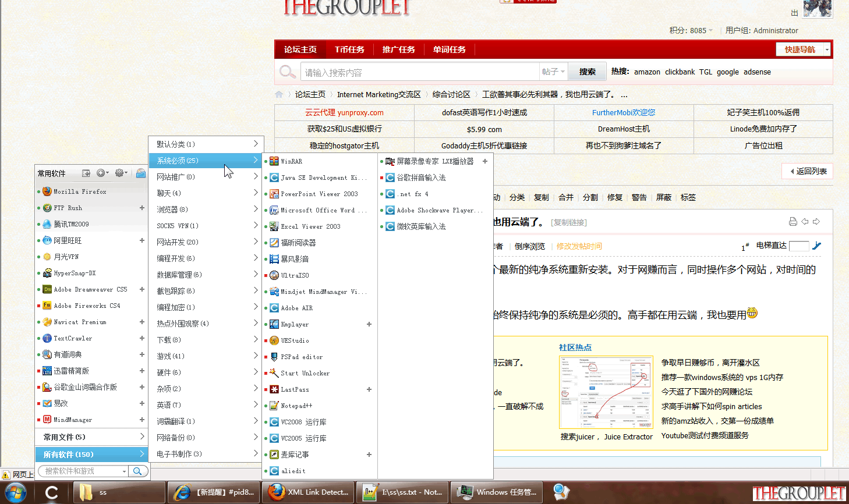This screenshot has width=849, height=504.
Task: Click the forum home icon in breadcrumb
Action: click(279, 94)
